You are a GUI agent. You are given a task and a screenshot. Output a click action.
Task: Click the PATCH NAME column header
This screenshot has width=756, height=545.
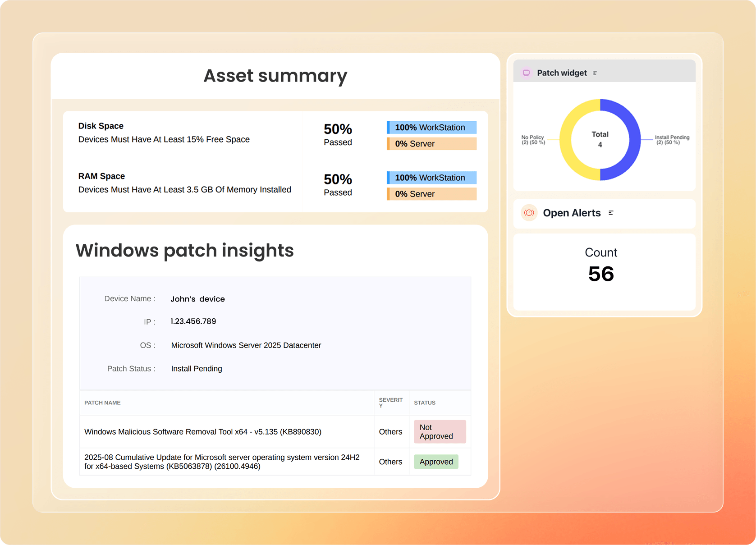point(102,403)
